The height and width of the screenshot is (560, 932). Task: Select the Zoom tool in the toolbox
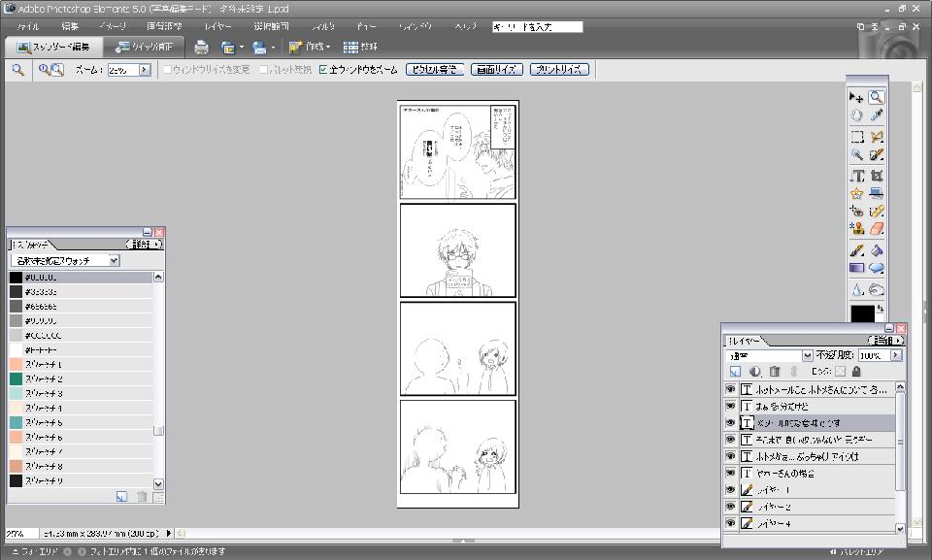[876, 97]
